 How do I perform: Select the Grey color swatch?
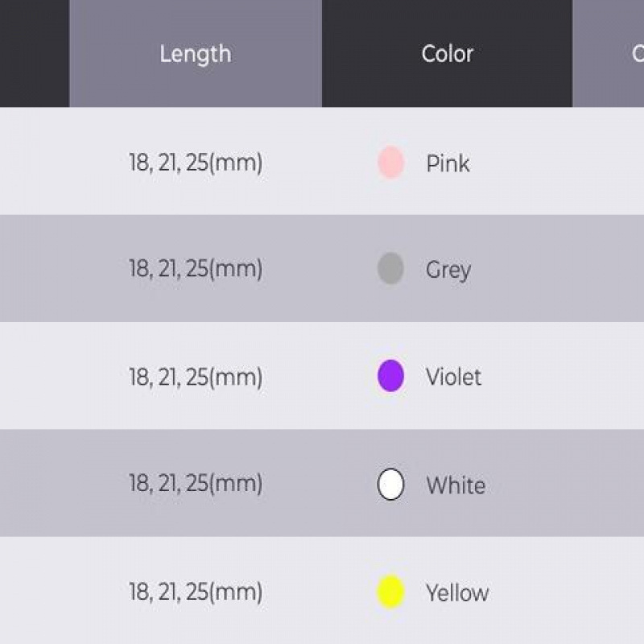pos(390,269)
